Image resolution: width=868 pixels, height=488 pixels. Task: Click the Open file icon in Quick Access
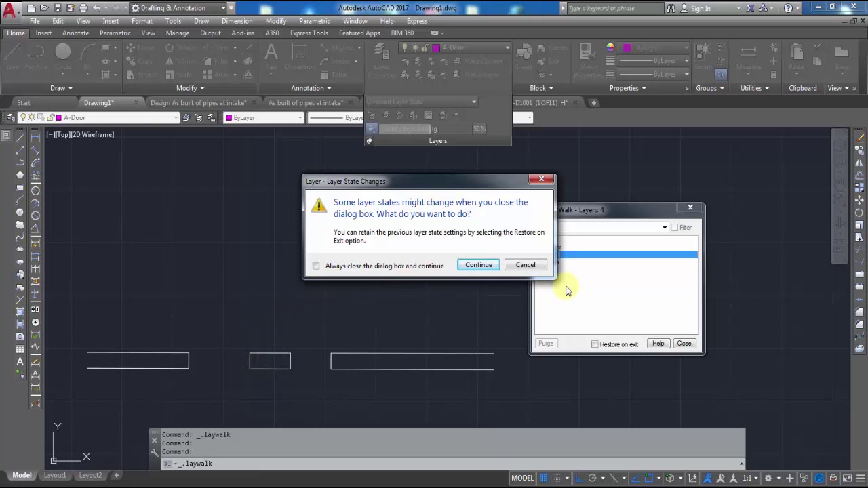pos(44,8)
